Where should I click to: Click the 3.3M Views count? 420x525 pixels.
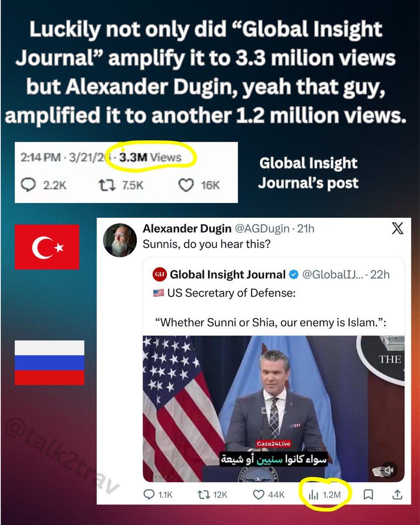click(x=150, y=157)
